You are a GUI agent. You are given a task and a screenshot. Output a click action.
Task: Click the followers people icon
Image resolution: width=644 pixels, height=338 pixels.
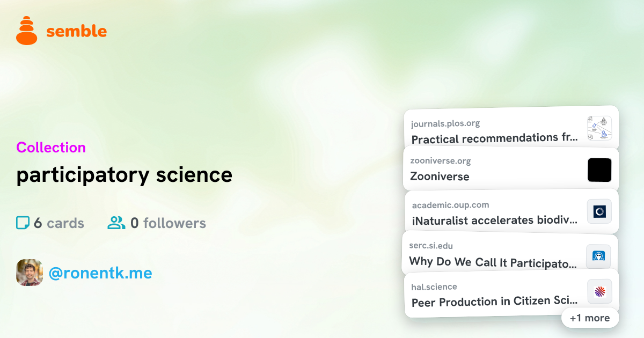(x=116, y=223)
